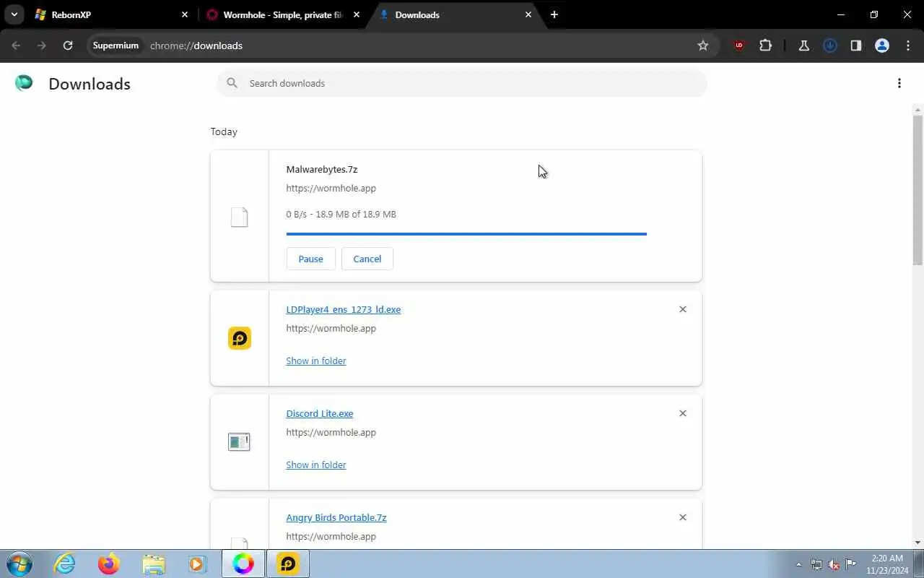Click the Malwarebytes.7z file icon
The width and height of the screenshot is (924, 578).
coord(239,217)
